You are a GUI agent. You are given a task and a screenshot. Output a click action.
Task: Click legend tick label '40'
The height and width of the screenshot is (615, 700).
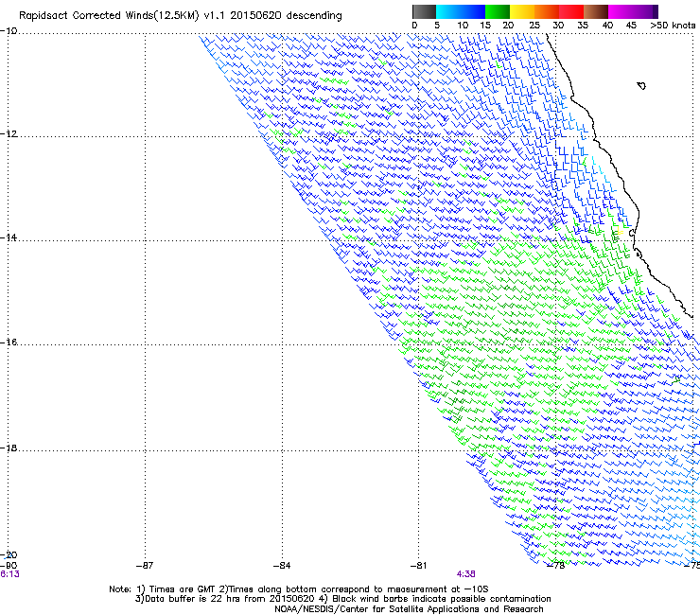607,26
